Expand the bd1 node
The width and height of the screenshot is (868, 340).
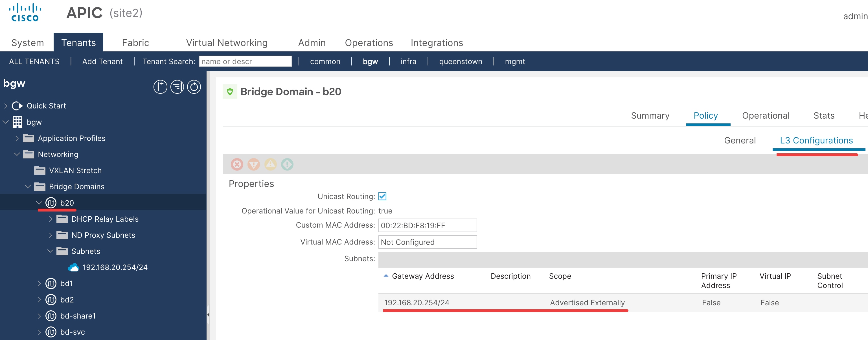[39, 283]
